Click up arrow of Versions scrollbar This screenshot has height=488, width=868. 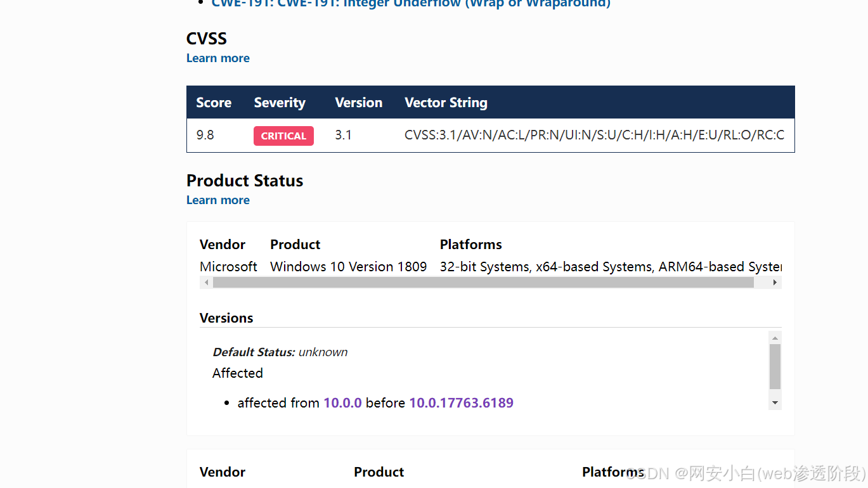pos(775,338)
